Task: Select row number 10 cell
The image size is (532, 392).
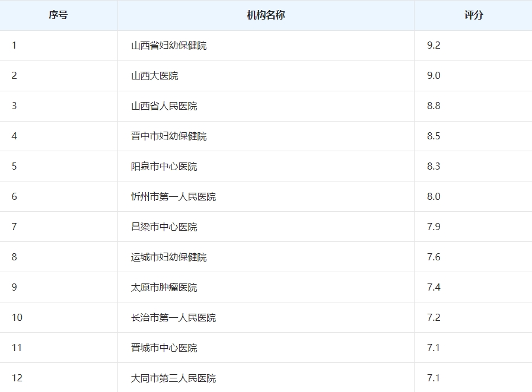Action: [17, 318]
